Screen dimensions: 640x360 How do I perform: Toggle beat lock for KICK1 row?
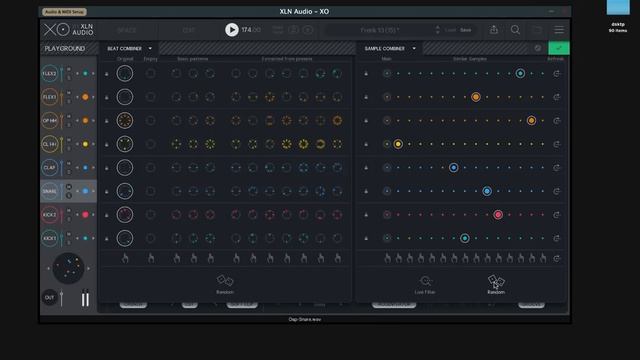pyautogui.click(x=107, y=238)
